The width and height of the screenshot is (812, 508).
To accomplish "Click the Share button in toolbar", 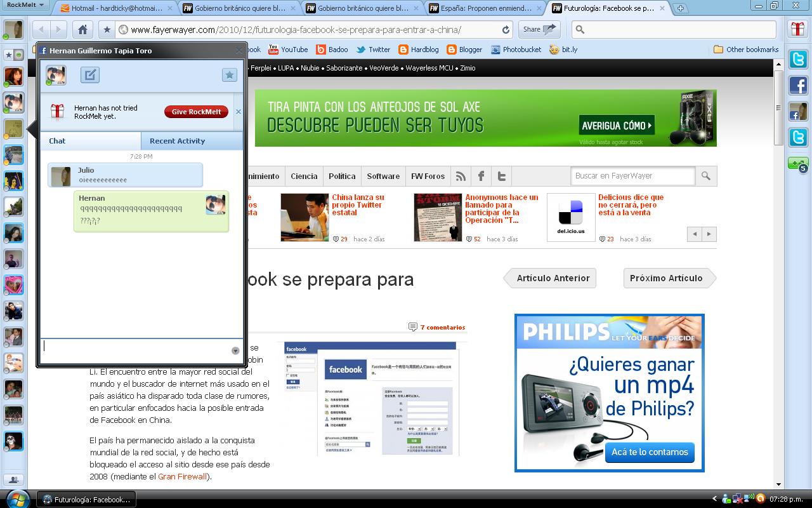I will 540,29.
